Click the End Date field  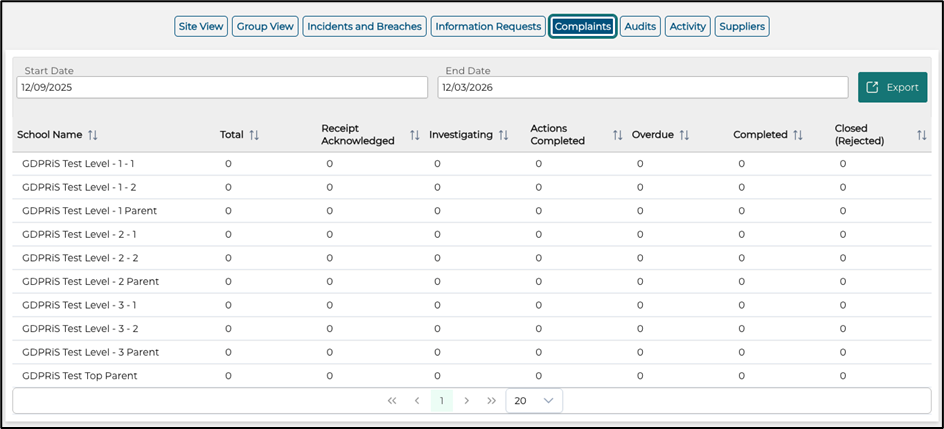642,88
